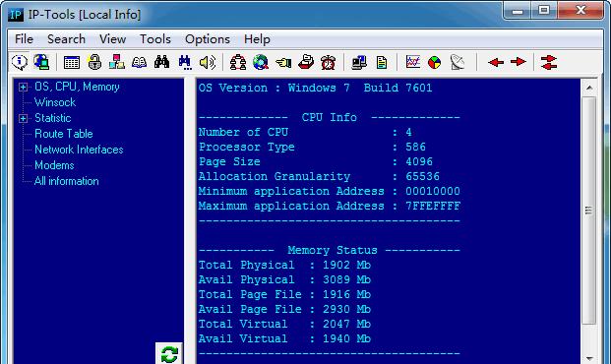
Task: Click the red double opposing arrows icon
Action: (549, 62)
